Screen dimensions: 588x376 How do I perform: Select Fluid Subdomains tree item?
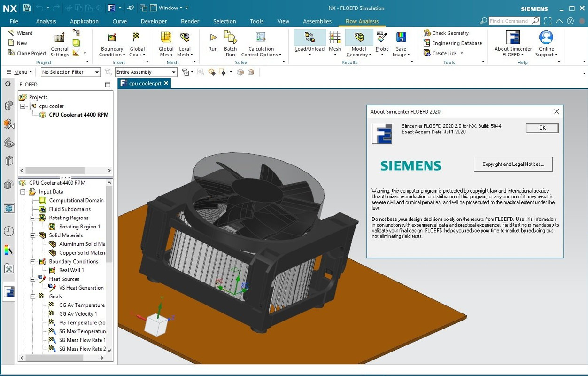tap(65, 209)
